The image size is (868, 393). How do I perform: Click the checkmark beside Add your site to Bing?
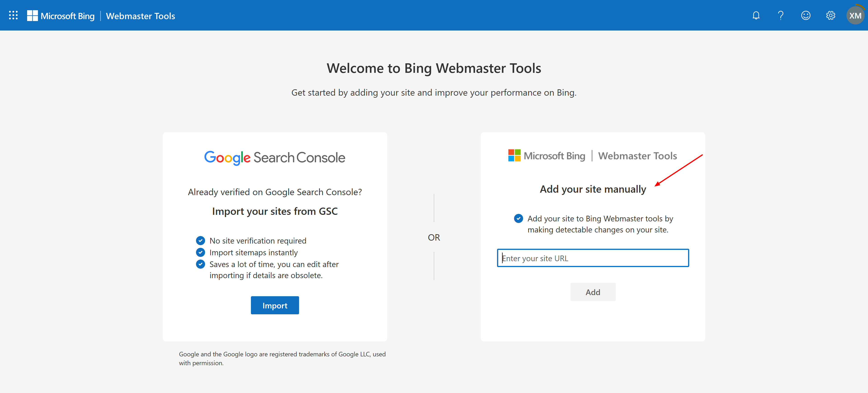pyautogui.click(x=518, y=218)
